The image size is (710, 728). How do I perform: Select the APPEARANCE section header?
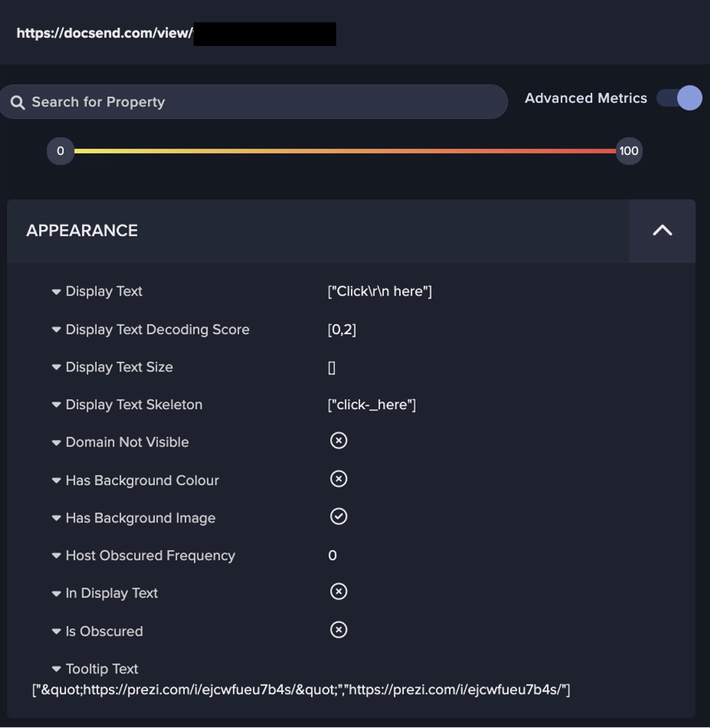click(x=81, y=230)
